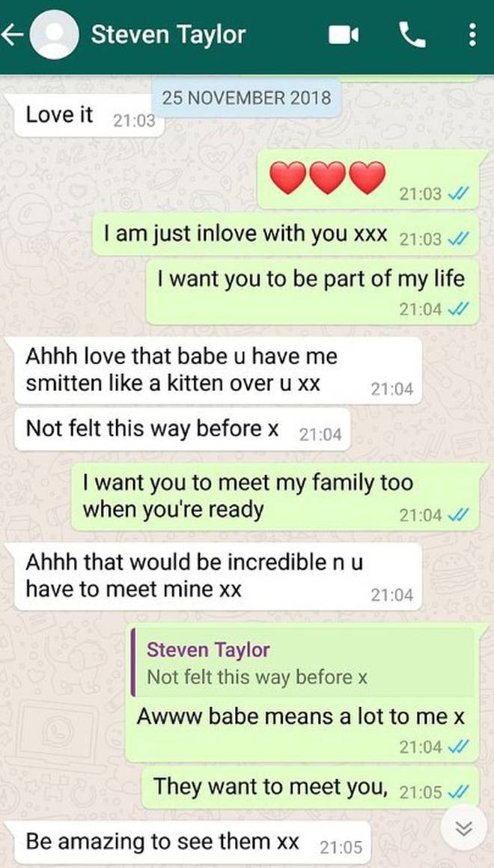Start a voice call with the phone icon
This screenshot has height=868, width=494.
point(412,35)
